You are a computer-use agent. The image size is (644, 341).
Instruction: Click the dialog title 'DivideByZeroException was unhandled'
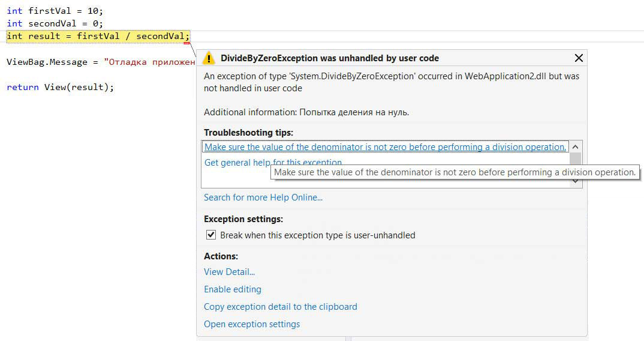tap(330, 58)
